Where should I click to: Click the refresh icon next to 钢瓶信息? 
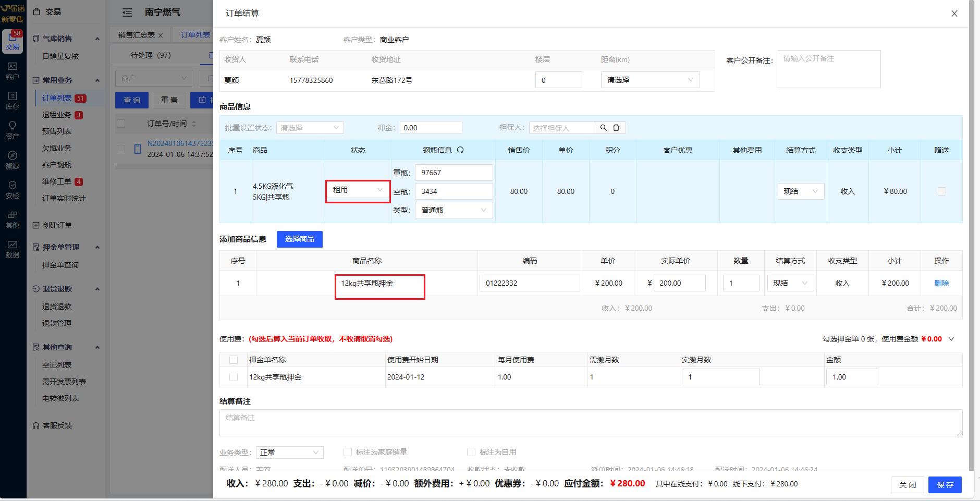pos(460,150)
